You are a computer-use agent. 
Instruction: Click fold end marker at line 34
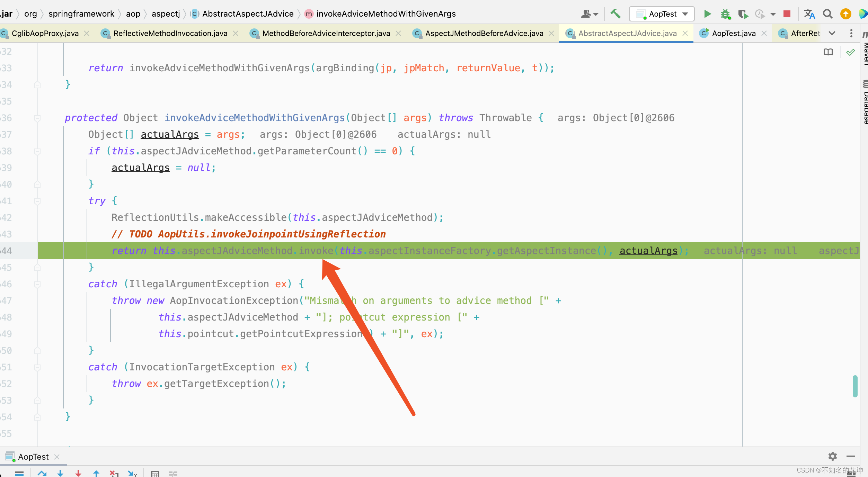[37, 85]
